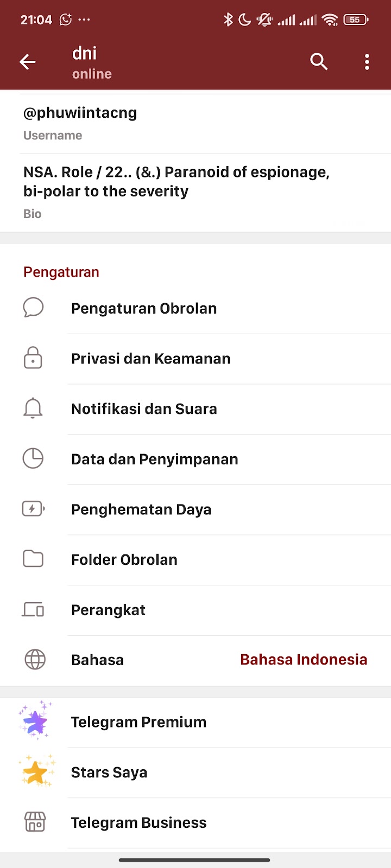Viewport: 391px width, 868px height.
Task: Open Privasi dan Keamanan menu item
Action: point(151,359)
